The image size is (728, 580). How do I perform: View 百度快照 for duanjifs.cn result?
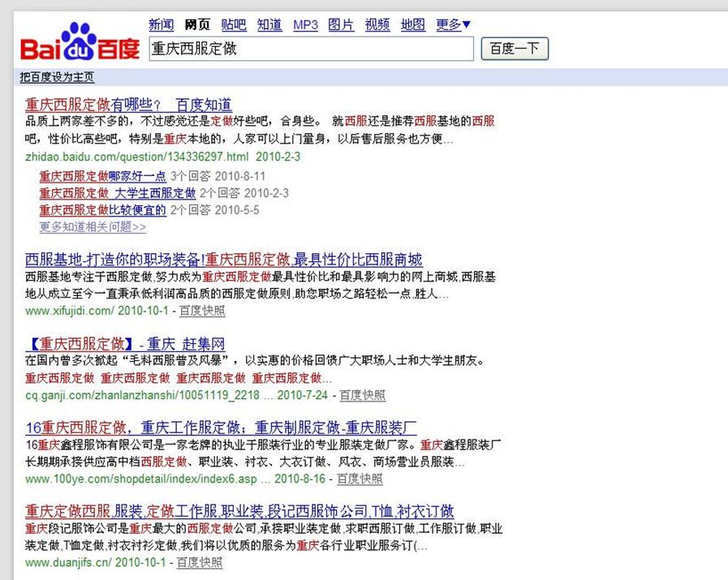click(x=199, y=562)
